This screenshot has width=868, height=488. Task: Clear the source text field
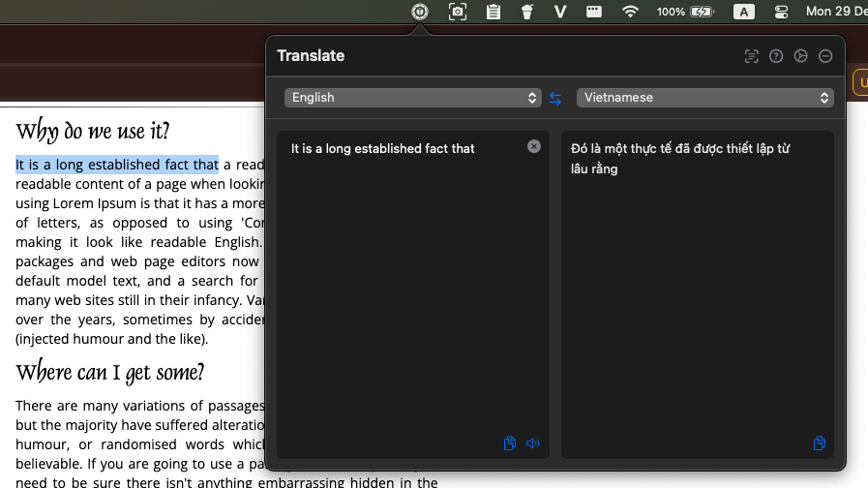534,146
